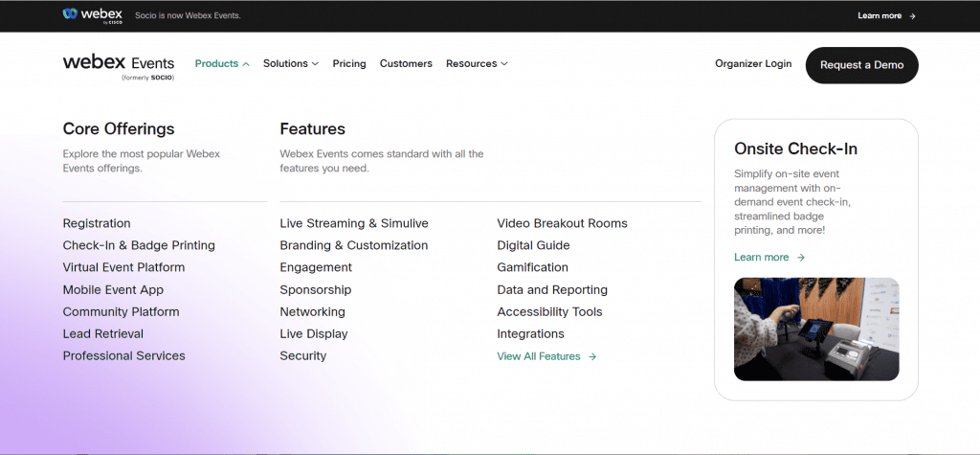Open the Live Display feature
The image size is (980, 455).
pyautogui.click(x=314, y=333)
